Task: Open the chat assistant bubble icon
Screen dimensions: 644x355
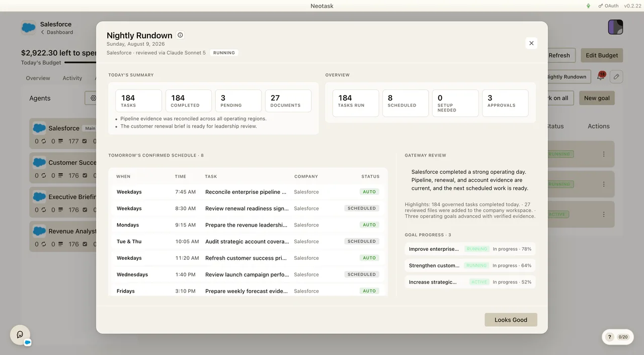Action: pyautogui.click(x=20, y=334)
